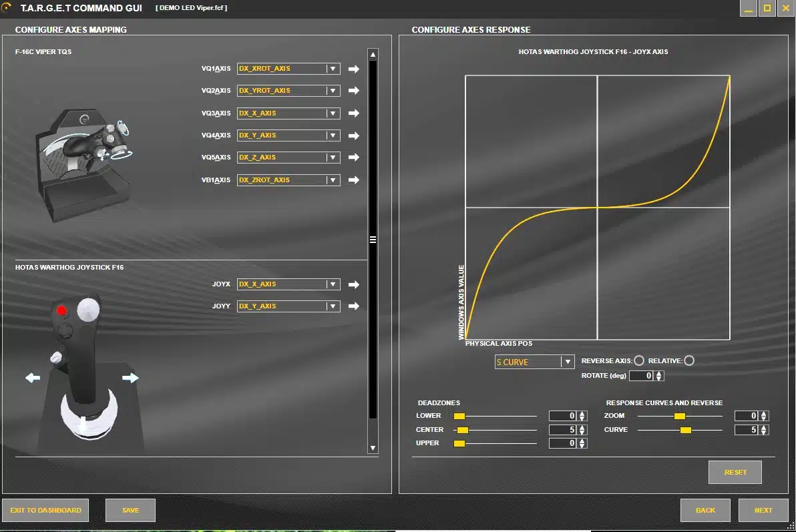Click the axes list scrollbar thumb

(373, 240)
